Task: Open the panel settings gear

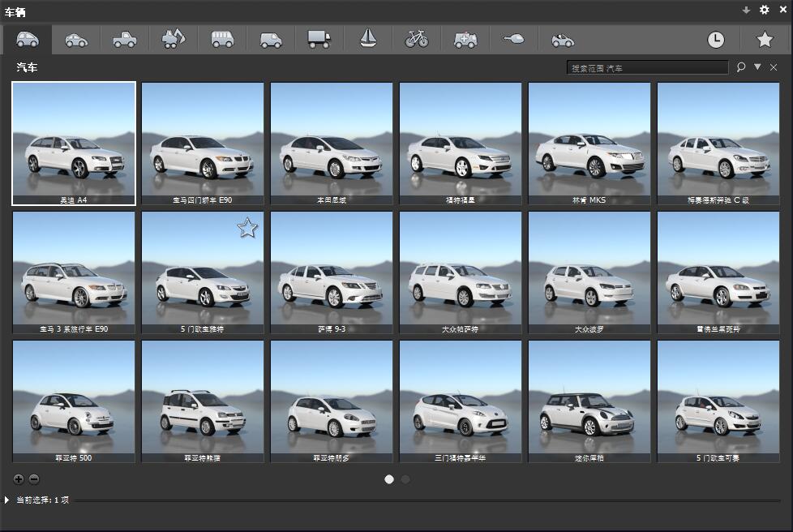Action: pyautogui.click(x=764, y=10)
